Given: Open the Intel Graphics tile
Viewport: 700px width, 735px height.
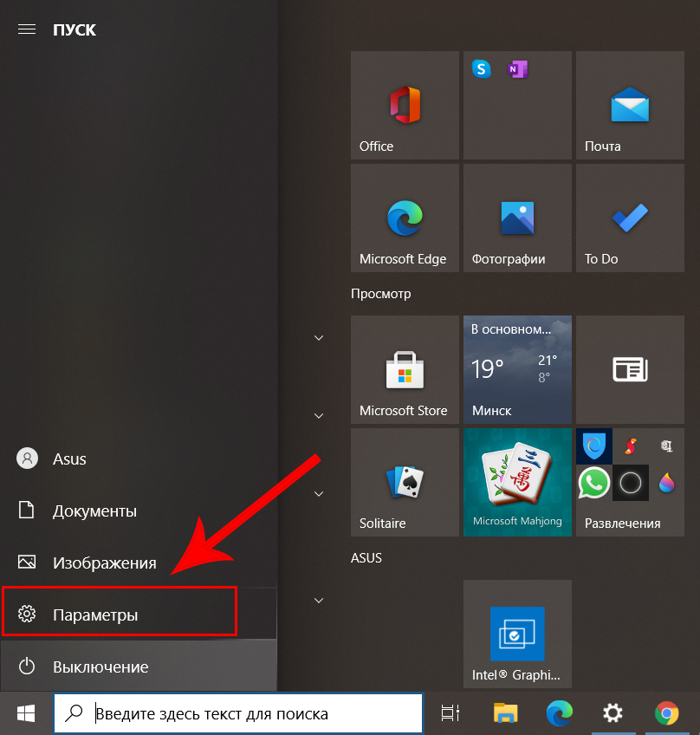Looking at the screenshot, I should [x=517, y=634].
